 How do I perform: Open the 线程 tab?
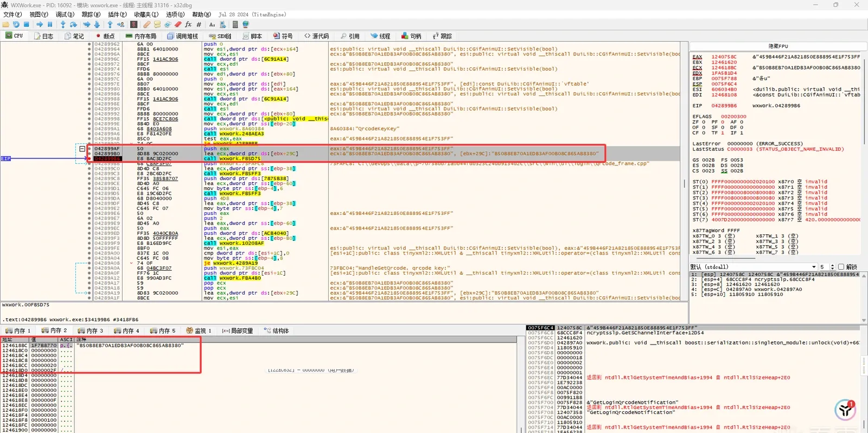380,36
